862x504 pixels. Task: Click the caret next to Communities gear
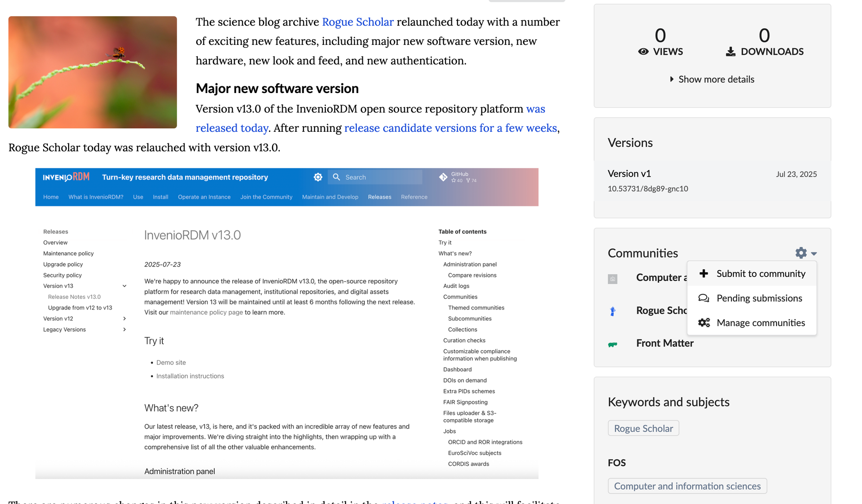[x=814, y=254]
